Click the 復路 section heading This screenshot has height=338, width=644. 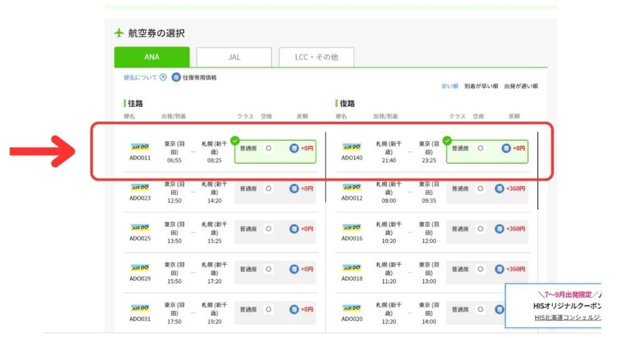coord(347,104)
